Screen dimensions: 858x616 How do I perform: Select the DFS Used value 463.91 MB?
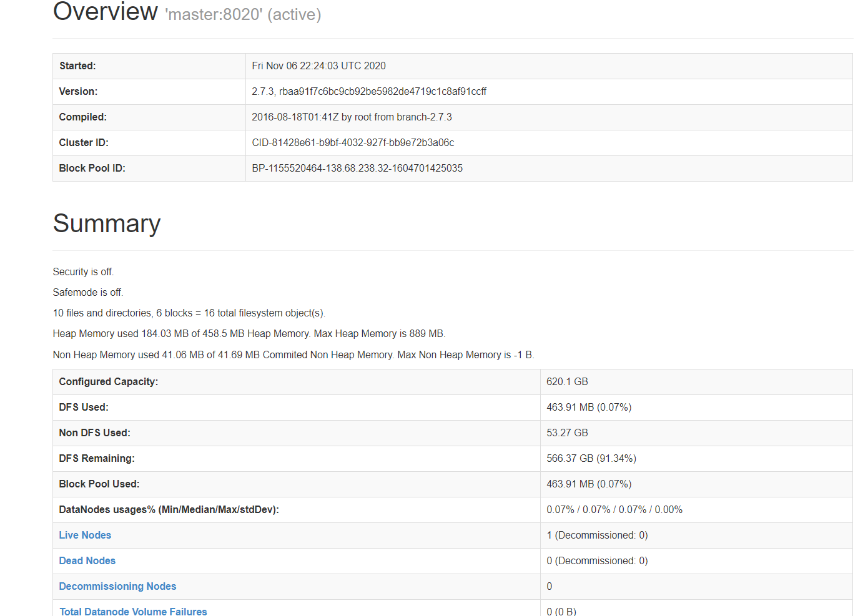(x=589, y=407)
